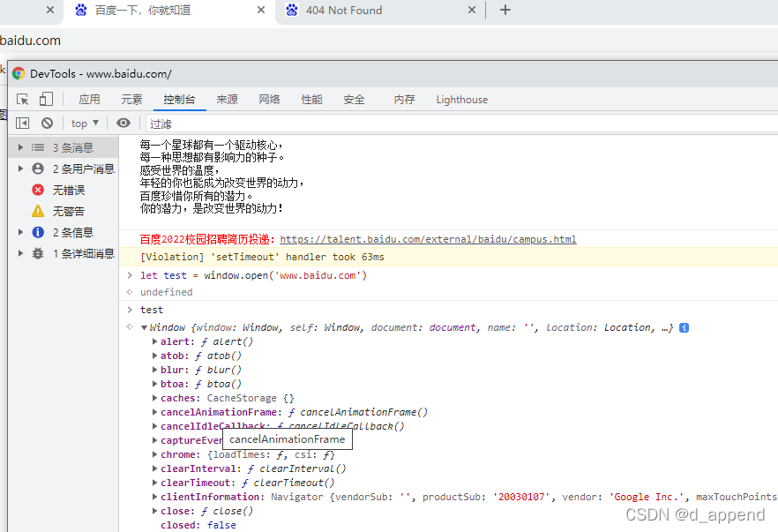
Task: Open the 内存 tab
Action: point(404,99)
